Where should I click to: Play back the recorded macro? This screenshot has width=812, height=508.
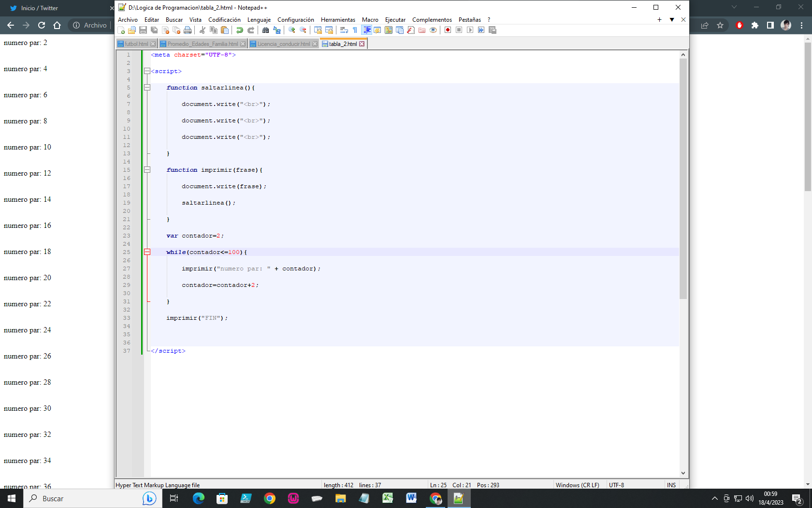470,30
